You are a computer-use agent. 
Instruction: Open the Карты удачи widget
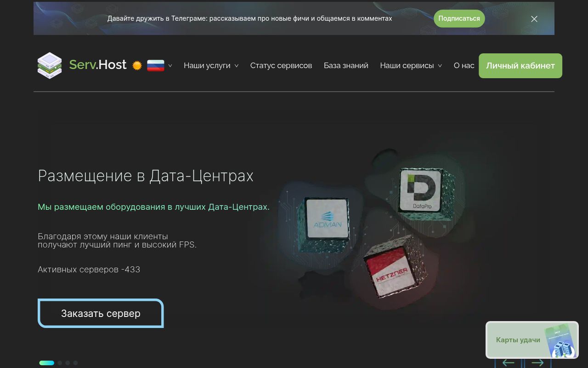pos(532,340)
